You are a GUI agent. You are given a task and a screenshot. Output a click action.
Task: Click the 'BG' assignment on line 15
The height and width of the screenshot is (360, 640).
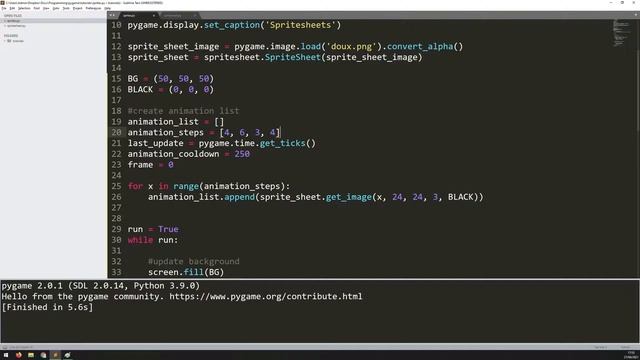coord(171,79)
